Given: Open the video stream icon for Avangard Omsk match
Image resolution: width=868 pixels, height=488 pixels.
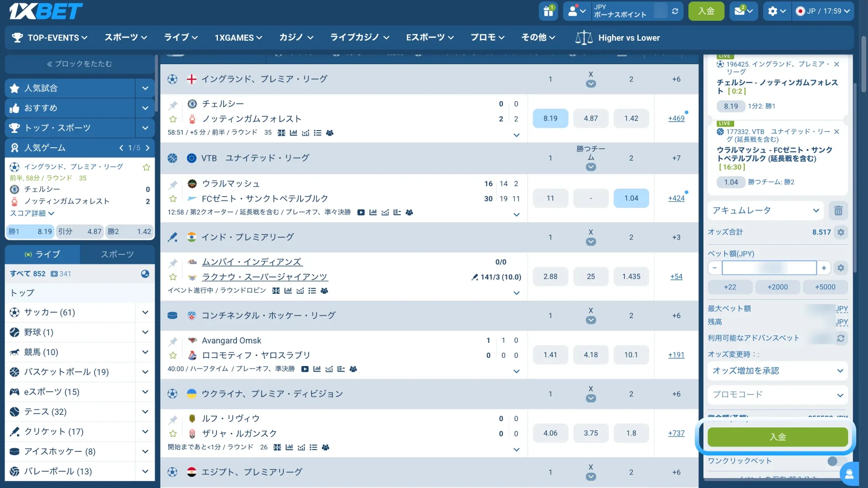Looking at the screenshot, I should pos(305,369).
